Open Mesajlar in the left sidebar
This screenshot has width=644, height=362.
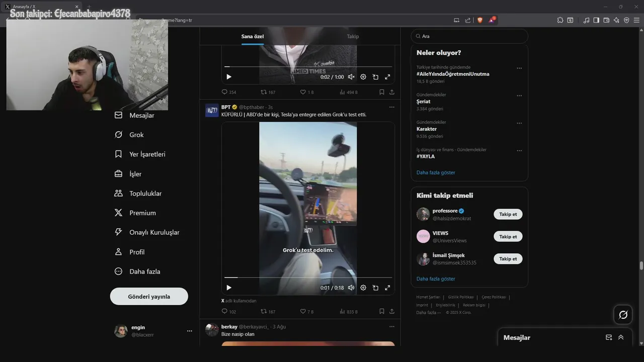point(134,115)
